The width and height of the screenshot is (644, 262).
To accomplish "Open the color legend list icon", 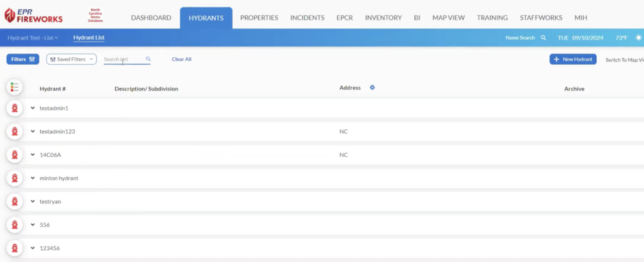I will click(x=15, y=87).
